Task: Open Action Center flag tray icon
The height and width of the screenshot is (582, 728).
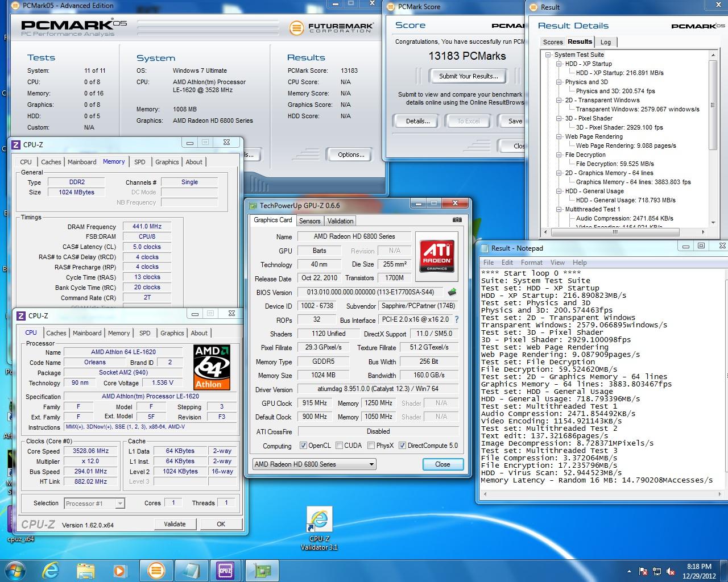Action: pos(643,571)
